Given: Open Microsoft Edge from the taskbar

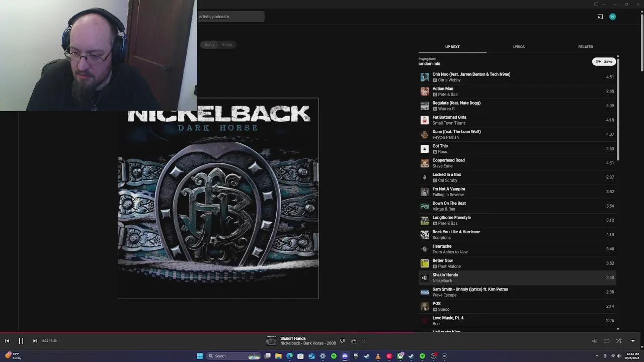Looking at the screenshot, I should click(x=289, y=356).
